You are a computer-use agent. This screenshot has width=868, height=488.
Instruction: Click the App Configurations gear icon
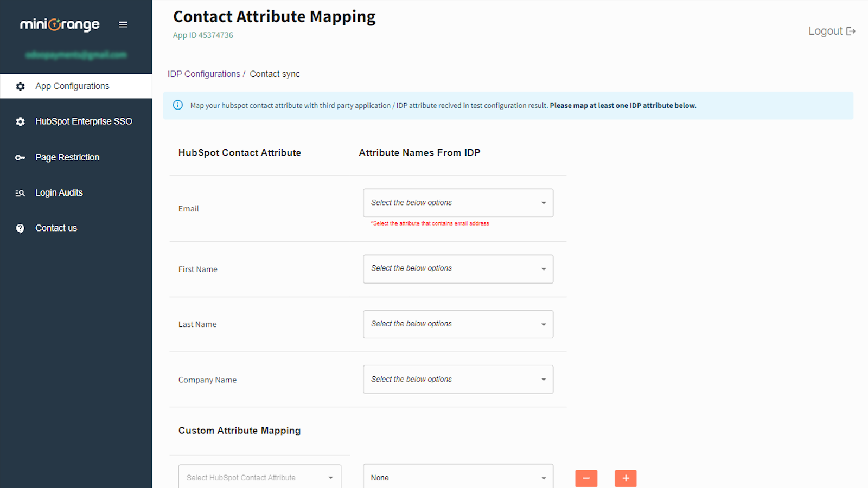(x=20, y=86)
